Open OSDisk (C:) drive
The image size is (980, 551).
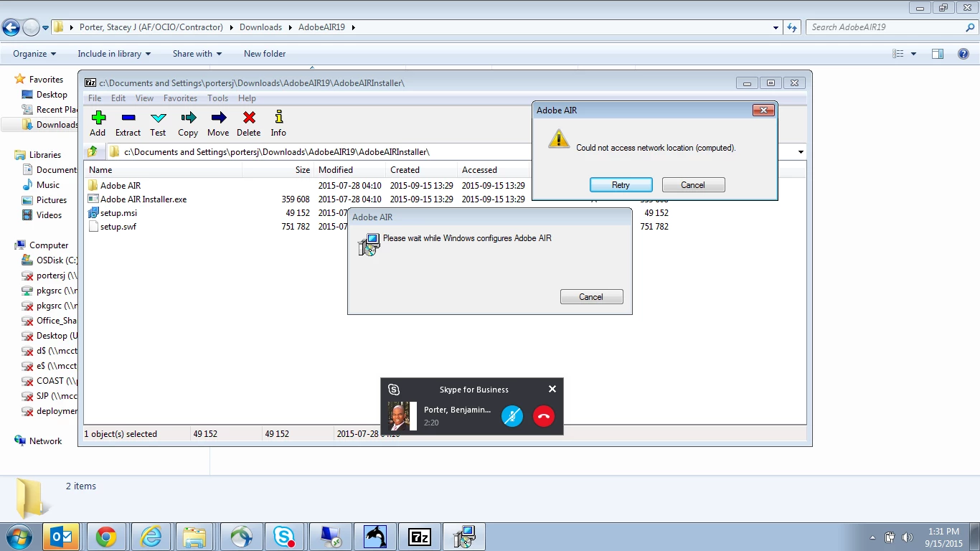click(x=49, y=260)
